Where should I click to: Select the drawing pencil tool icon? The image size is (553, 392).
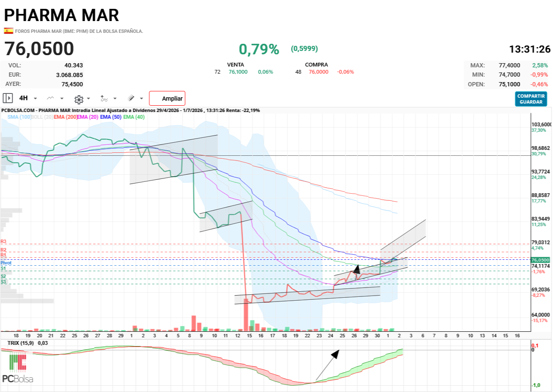pos(131,98)
